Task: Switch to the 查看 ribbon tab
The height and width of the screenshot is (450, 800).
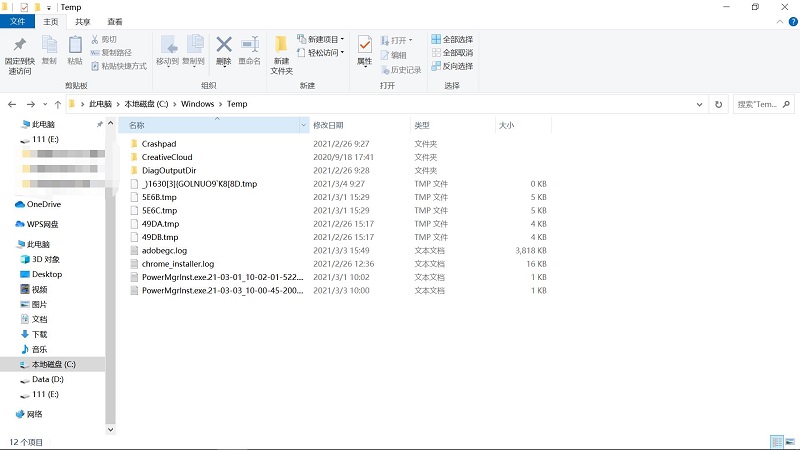Action: (115, 21)
